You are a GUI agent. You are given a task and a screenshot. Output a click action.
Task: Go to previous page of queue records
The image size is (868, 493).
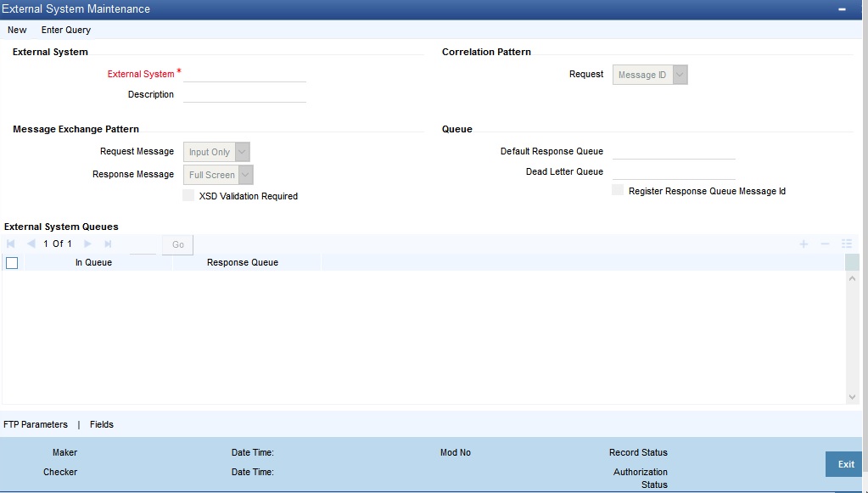click(x=31, y=244)
